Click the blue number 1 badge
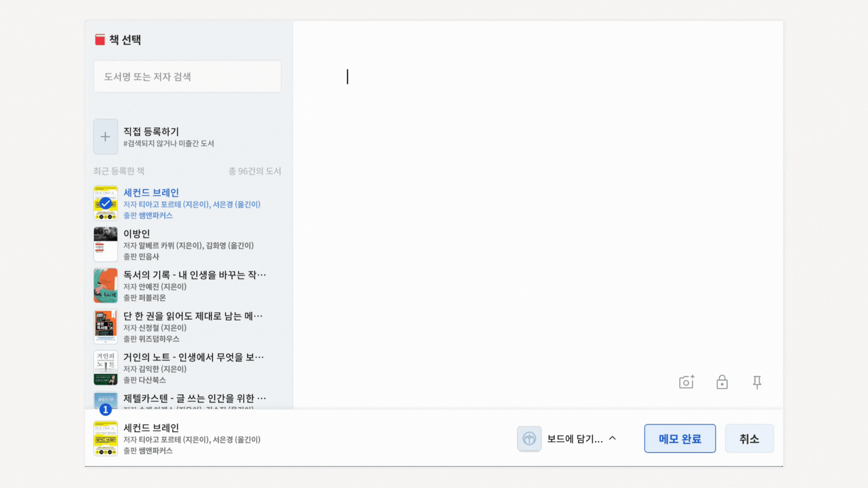The height and width of the screenshot is (488, 868). coord(105,409)
